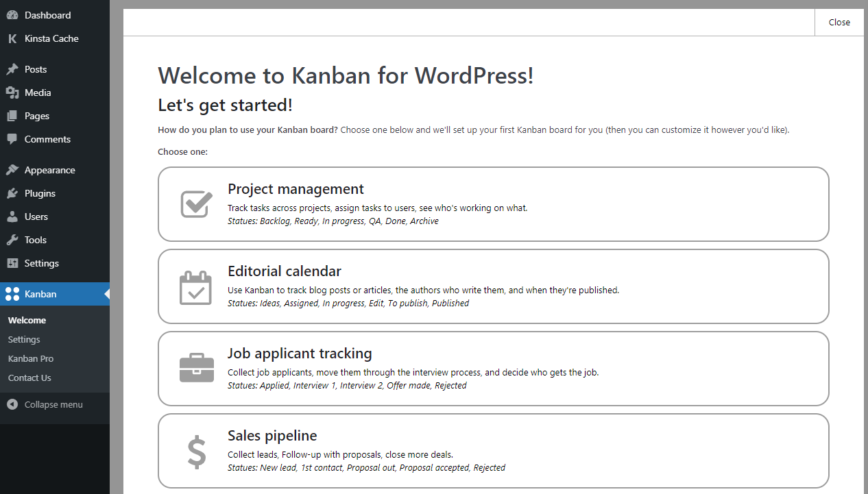Click the Collapse menu label

pos(53,404)
